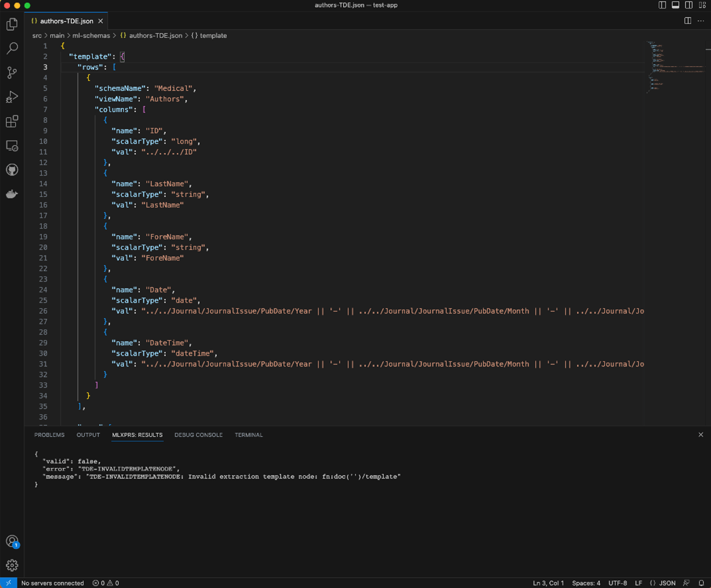The height and width of the screenshot is (588, 711).
Task: Change UTF-8 encoding in status bar
Action: pos(617,583)
